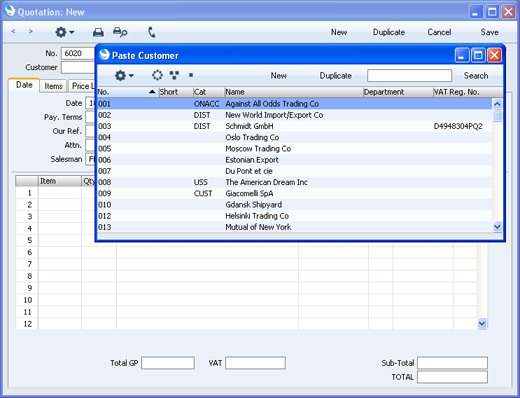Image resolution: width=520 pixels, height=398 pixels.
Task: Click row 5 number in items grid
Action: 29,240
